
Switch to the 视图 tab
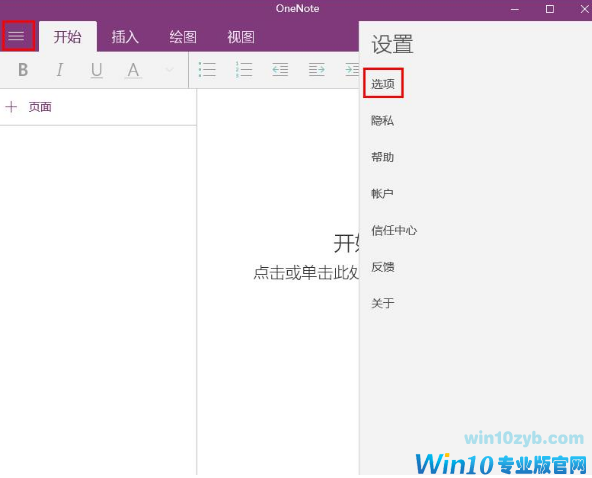point(240,37)
